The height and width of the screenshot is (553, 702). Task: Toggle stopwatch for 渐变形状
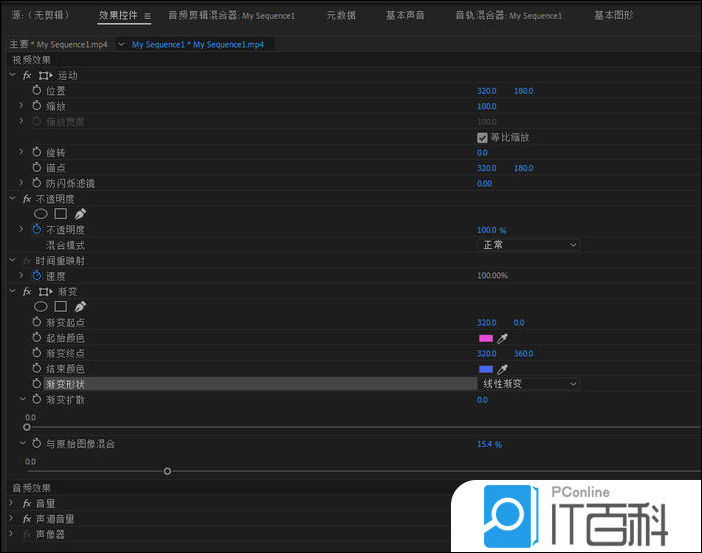(37, 384)
